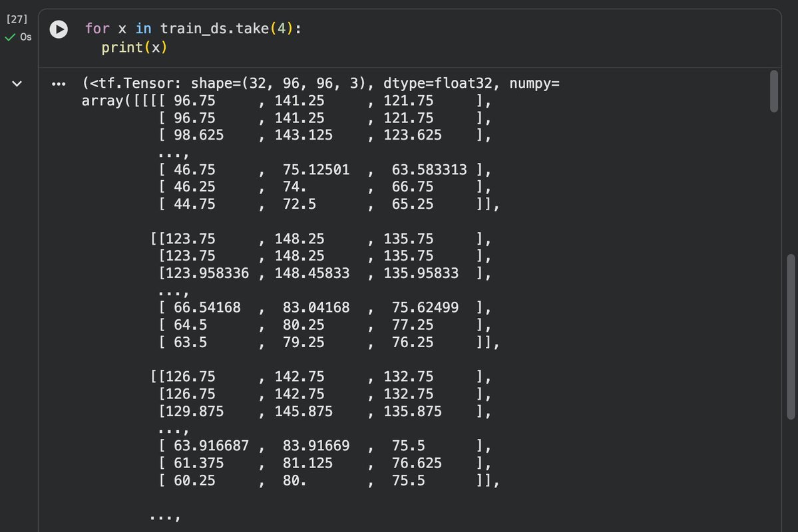
Task: Click the execution count label [27]
Action: coord(17,19)
